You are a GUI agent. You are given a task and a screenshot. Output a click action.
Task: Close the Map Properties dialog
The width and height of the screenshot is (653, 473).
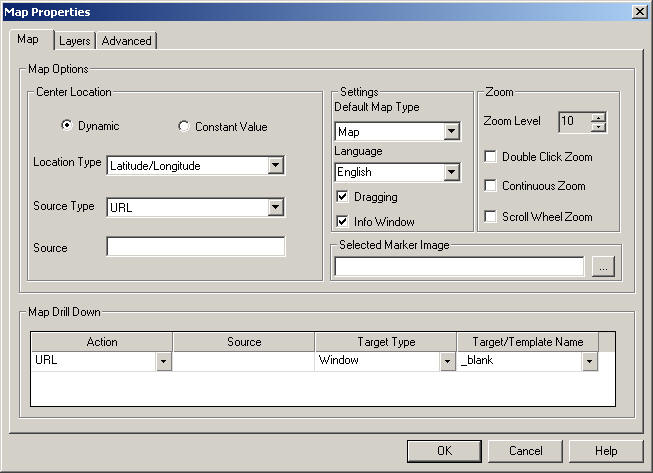638,11
